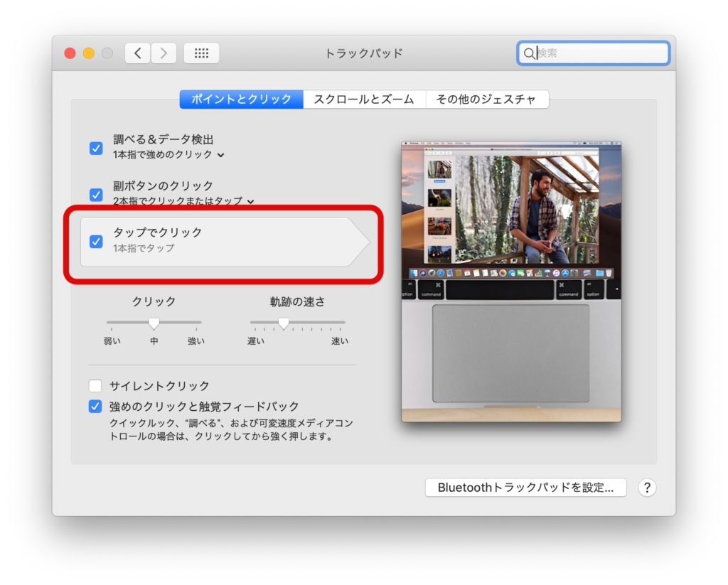Click the トラックパッド window title
The width and height of the screenshot is (728, 585).
tap(363, 53)
